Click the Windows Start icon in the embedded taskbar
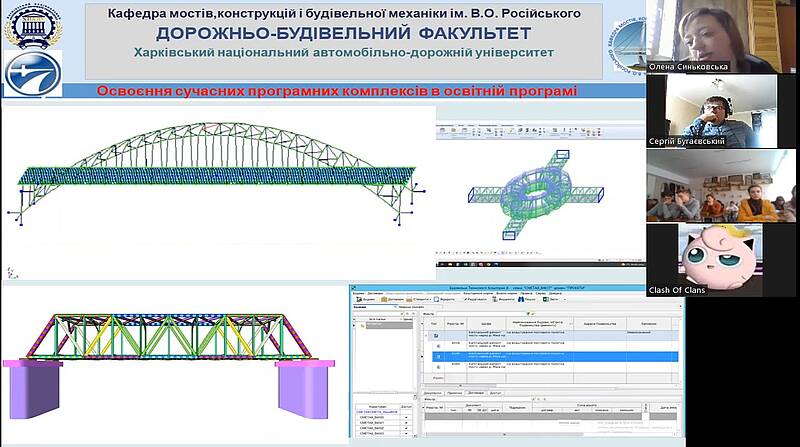Viewport: 800px width, 447px height. pos(439,264)
